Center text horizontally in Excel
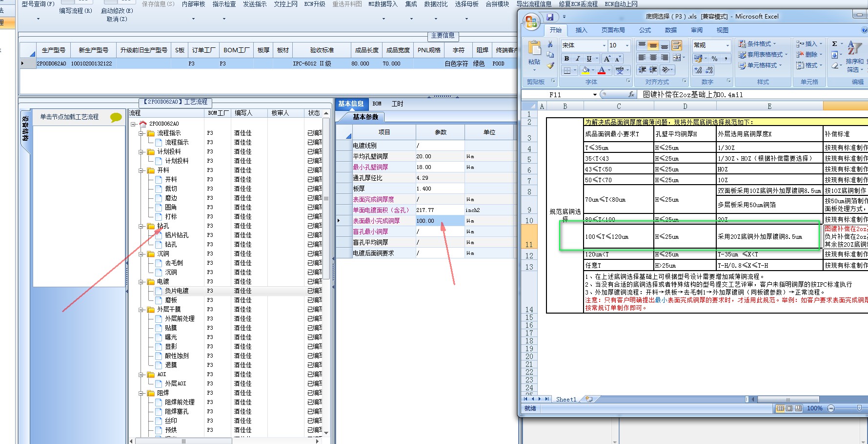Viewport: 868px width, 444px height. tap(653, 57)
